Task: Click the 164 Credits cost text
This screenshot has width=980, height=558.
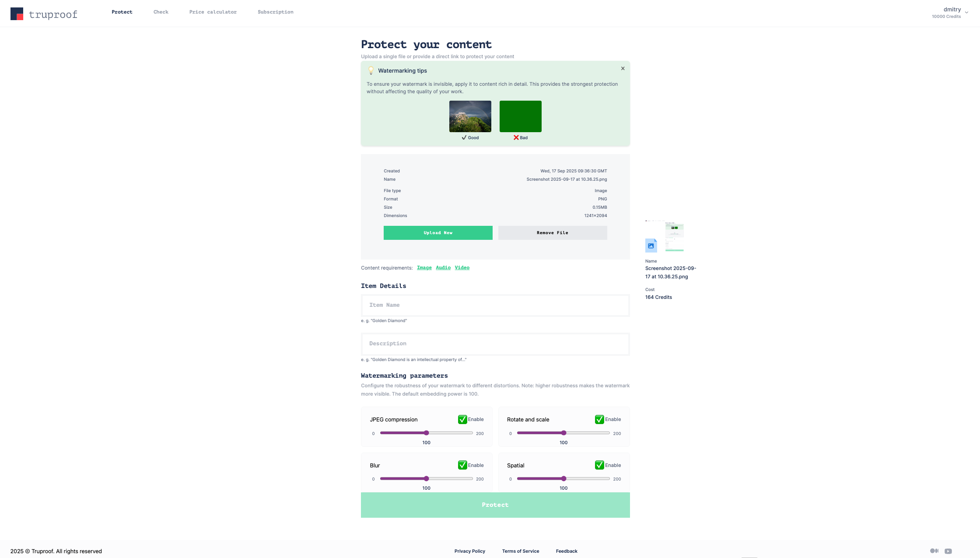Action: [x=658, y=297]
